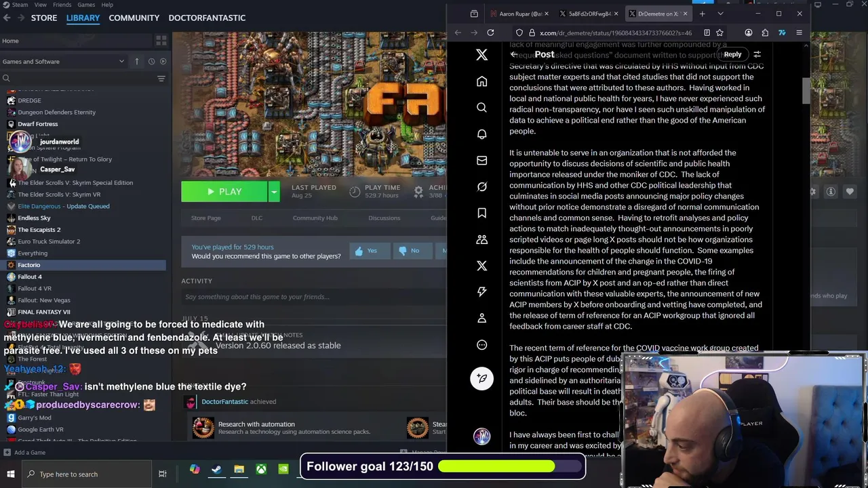Open the X home icon in sidebar
868x488 pixels.
(481, 81)
